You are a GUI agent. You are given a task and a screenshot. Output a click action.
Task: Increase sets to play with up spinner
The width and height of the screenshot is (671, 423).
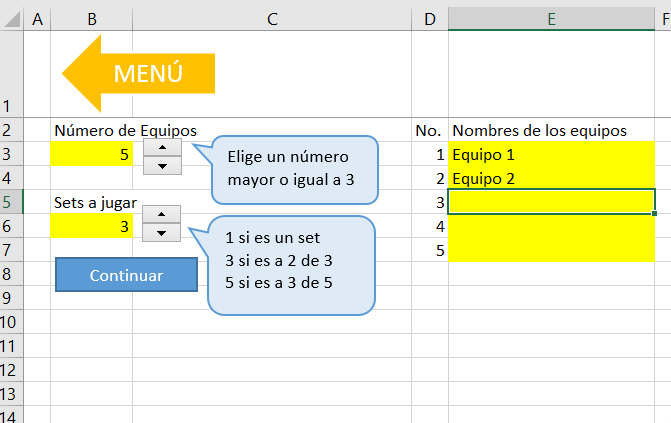162,214
